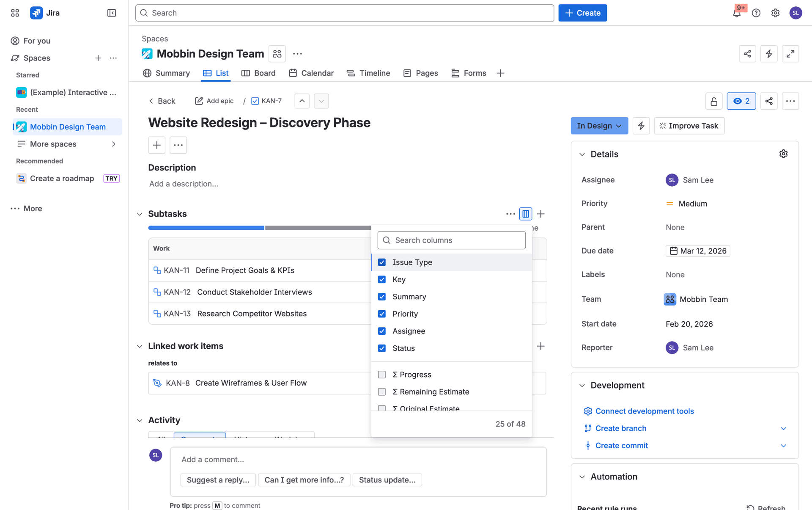
Task: Switch to the Timeline tab
Action: point(368,73)
